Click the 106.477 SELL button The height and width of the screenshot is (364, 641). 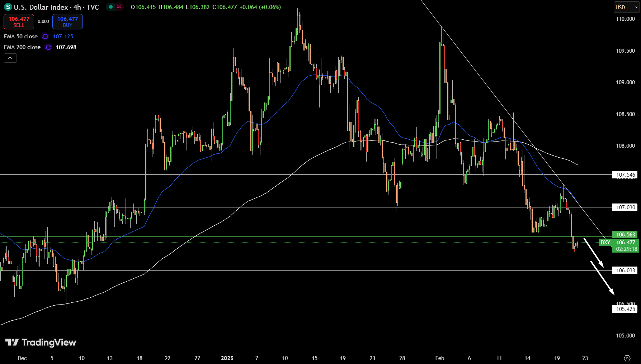click(x=19, y=21)
